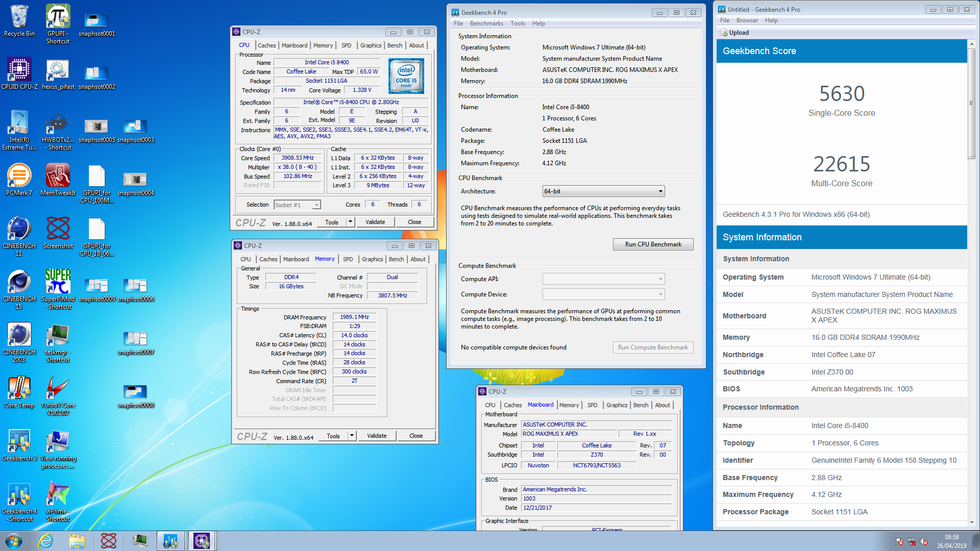Open the hexus_pifast desktop icon

(58, 74)
